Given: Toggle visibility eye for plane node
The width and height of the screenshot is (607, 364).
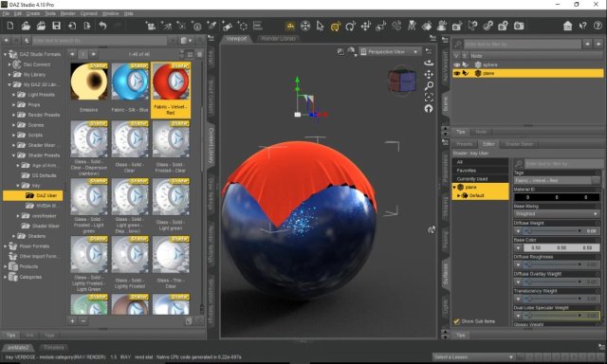Looking at the screenshot, I should 457,73.
